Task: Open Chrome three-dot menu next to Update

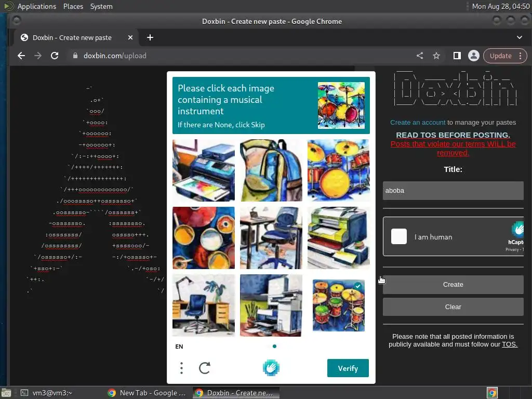Action: coord(520,56)
